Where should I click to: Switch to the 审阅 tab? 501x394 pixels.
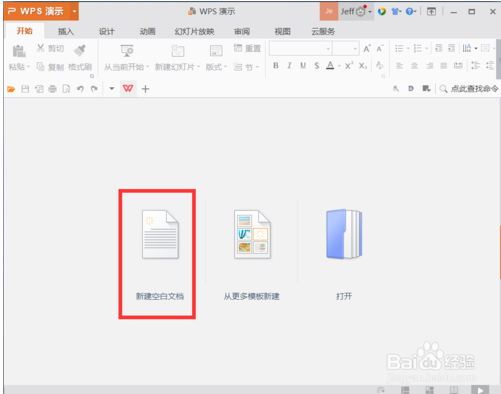click(242, 31)
